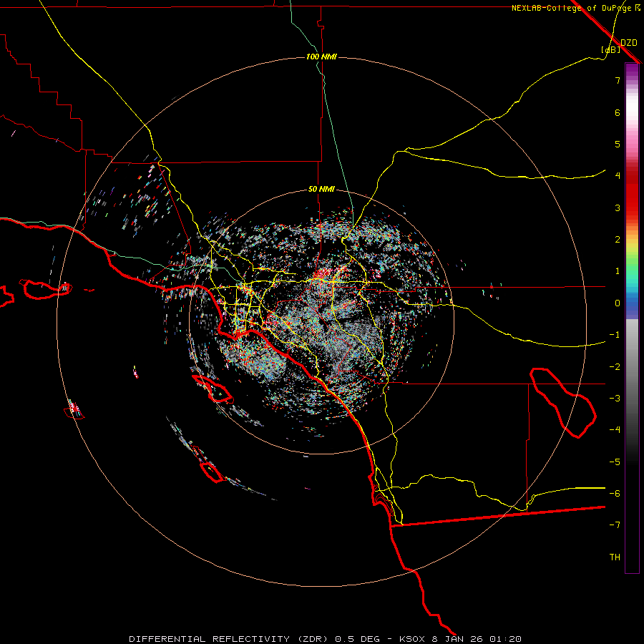Viewport: 644px width, 644px height.
Task: Click the DZD product label
Action: (x=629, y=43)
